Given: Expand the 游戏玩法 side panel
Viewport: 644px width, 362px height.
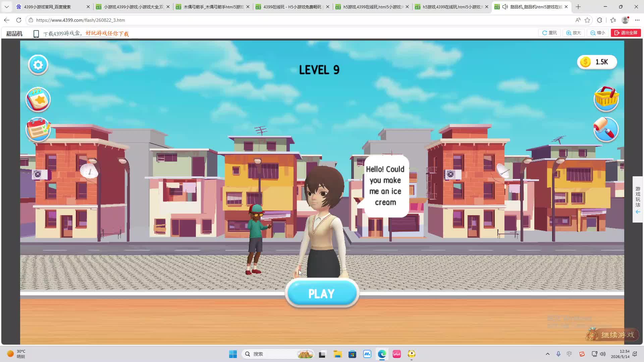Looking at the screenshot, I should (638, 199).
